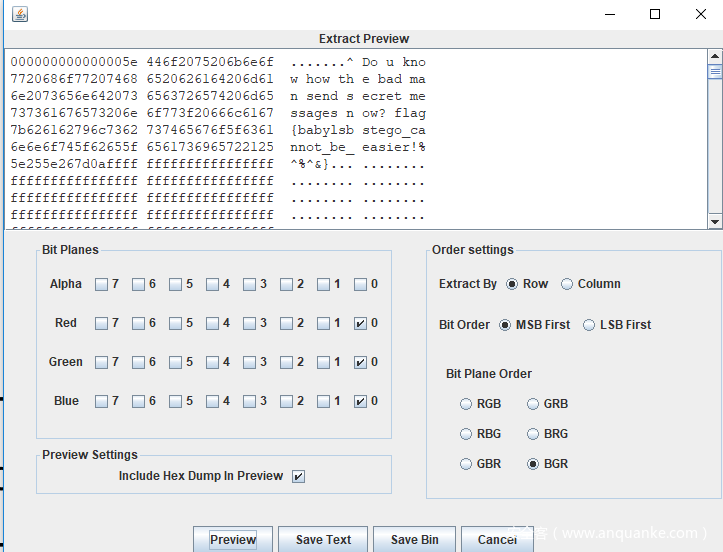
Task: Select GRB bit plane order
Action: click(532, 404)
